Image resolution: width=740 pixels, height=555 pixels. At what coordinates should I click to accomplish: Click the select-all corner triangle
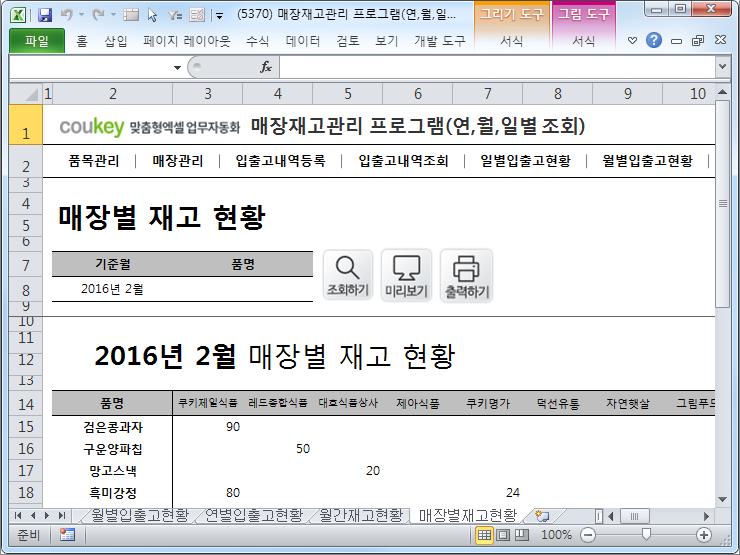pos(26,94)
